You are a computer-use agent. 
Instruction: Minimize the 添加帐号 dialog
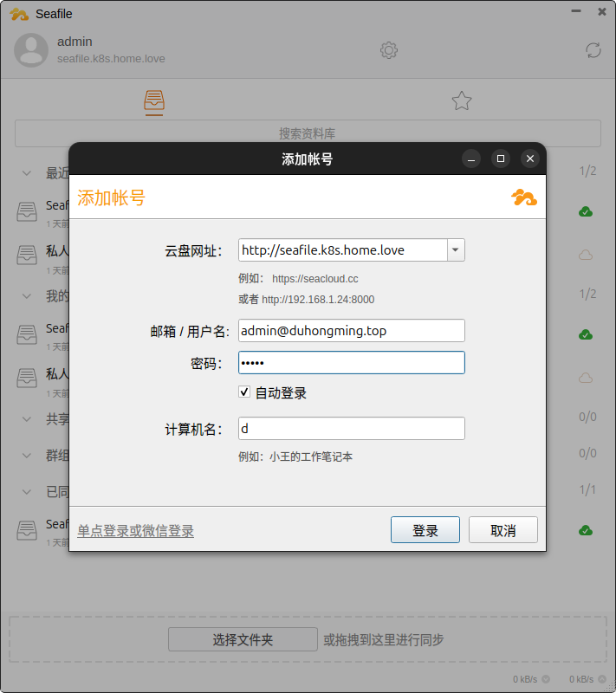tap(471, 159)
